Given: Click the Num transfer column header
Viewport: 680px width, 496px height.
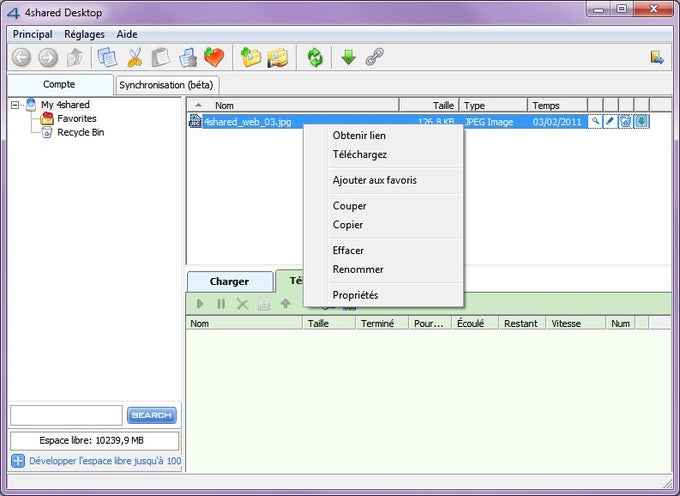Looking at the screenshot, I should 620,323.
